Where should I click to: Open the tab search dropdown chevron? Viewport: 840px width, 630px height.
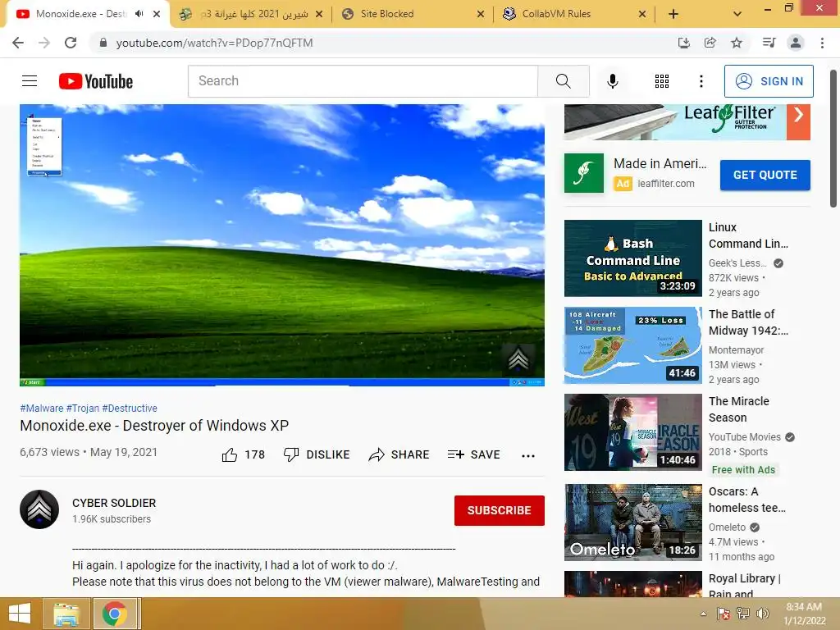737,14
